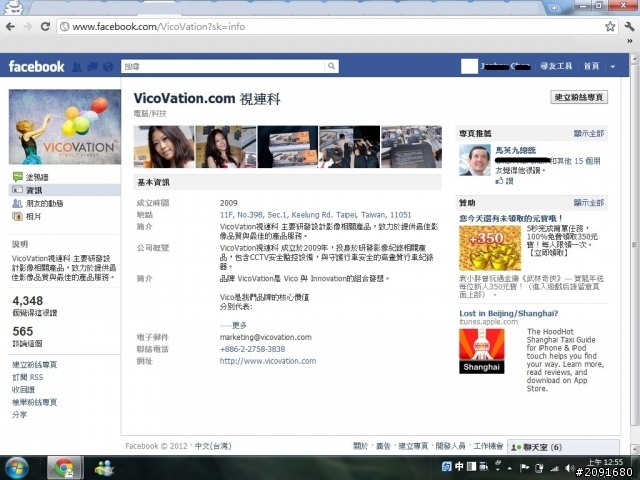640x480 pixels.
Task: Focus the Facebook search box
Action: [223, 66]
